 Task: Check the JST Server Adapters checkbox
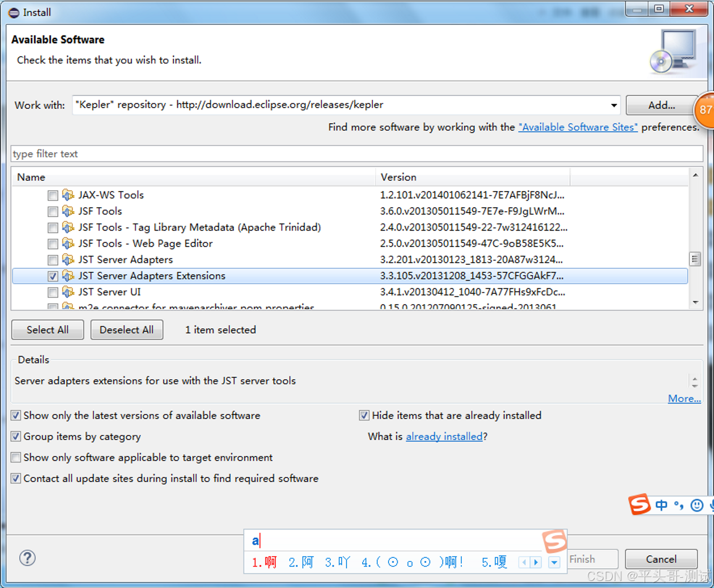pos(53,260)
